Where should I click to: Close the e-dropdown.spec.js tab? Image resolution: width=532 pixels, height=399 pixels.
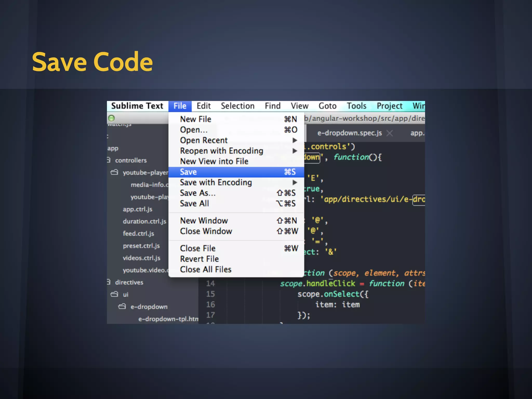pos(389,133)
